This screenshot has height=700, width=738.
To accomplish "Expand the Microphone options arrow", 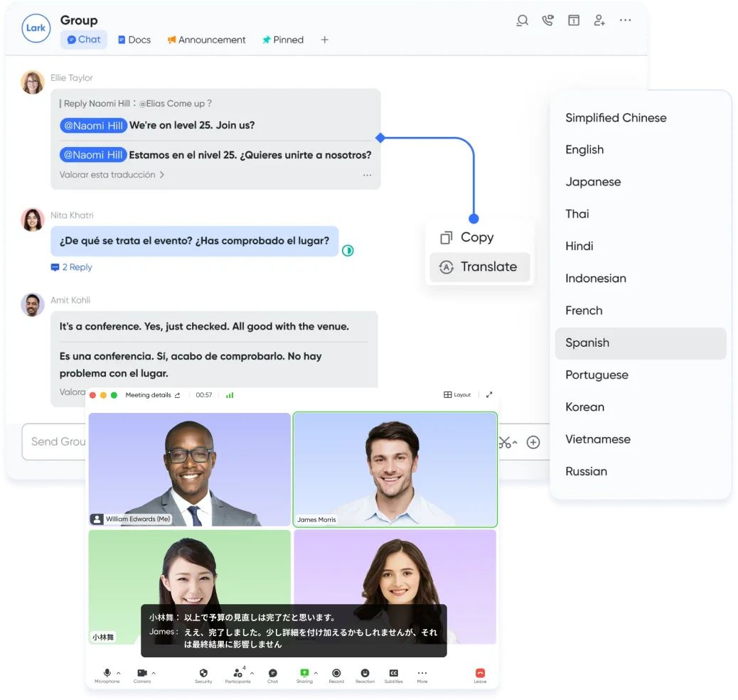I will point(119,672).
